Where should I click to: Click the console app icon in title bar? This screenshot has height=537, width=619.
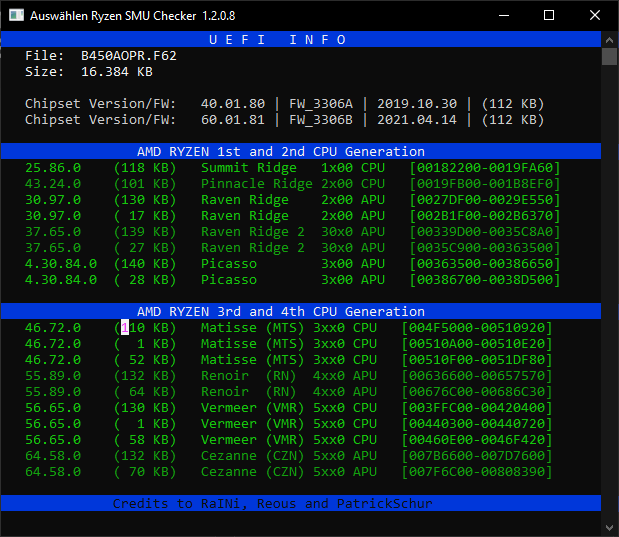coord(17,15)
